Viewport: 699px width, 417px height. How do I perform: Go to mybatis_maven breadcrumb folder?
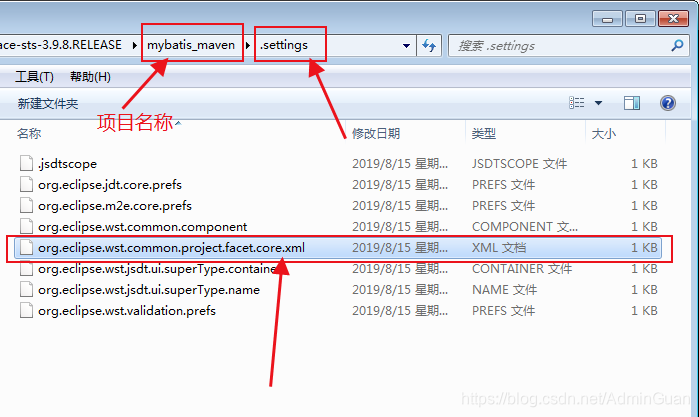point(191,45)
